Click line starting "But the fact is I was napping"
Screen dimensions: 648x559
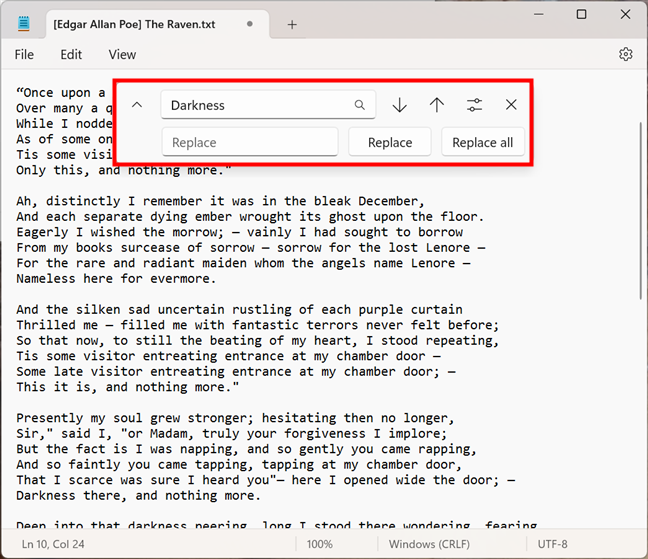point(246,449)
